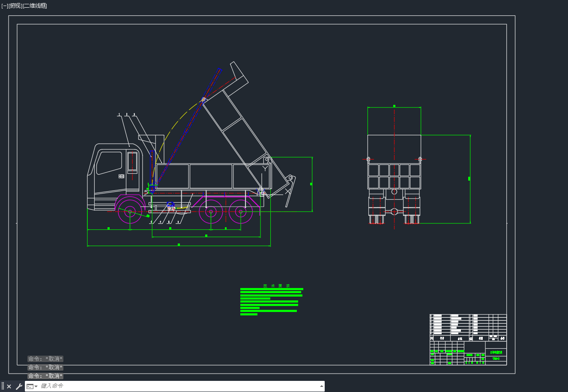Screen dimensions: 568x392
Task: Open recent commands dropdown on command line
Action: tap(32, 386)
